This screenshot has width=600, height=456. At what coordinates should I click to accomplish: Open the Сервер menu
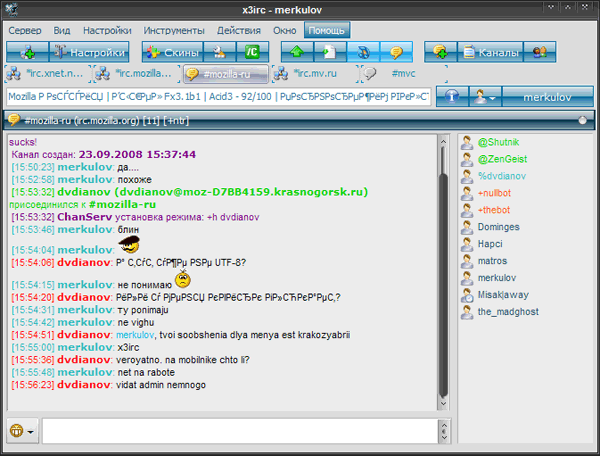25,30
